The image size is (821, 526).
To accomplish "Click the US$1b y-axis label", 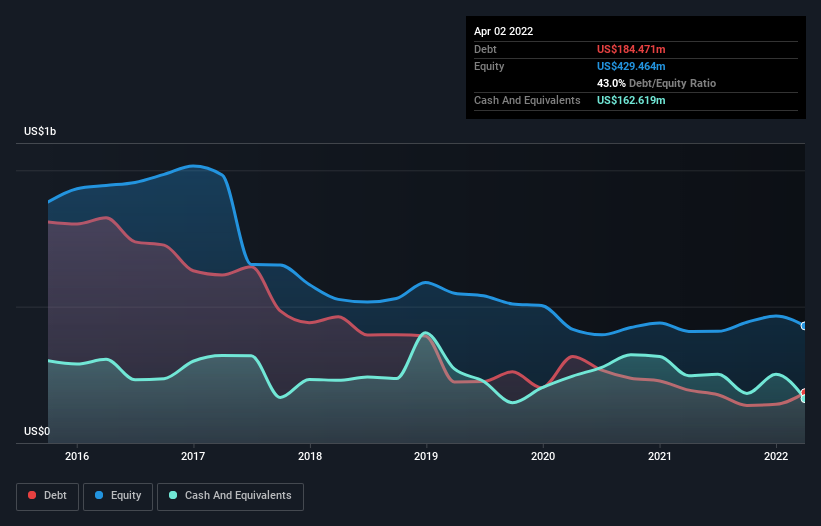I will [x=40, y=131].
